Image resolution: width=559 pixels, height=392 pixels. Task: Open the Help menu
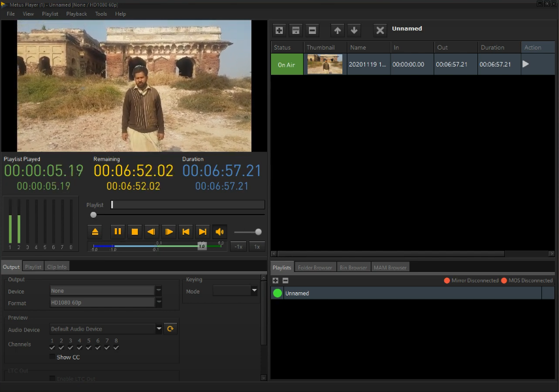(x=121, y=14)
